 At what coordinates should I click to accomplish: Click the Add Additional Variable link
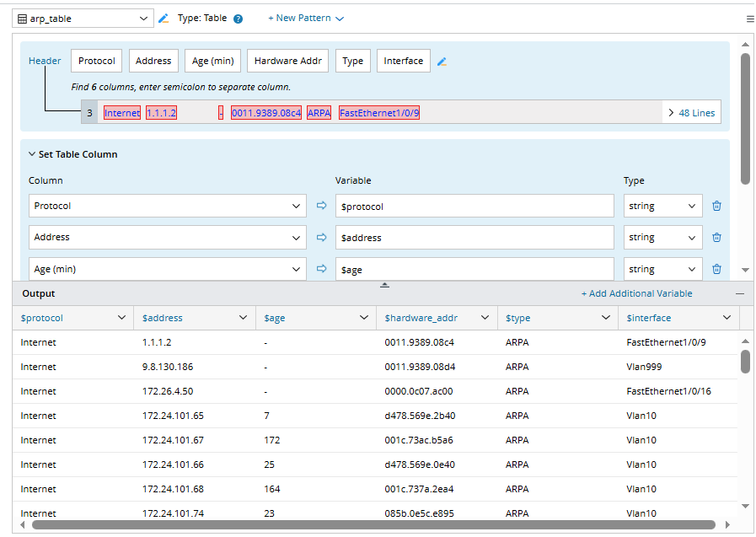coord(636,293)
